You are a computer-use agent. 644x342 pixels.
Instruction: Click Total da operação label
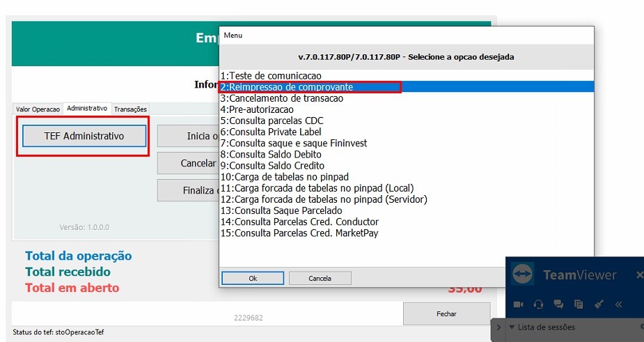(x=79, y=256)
